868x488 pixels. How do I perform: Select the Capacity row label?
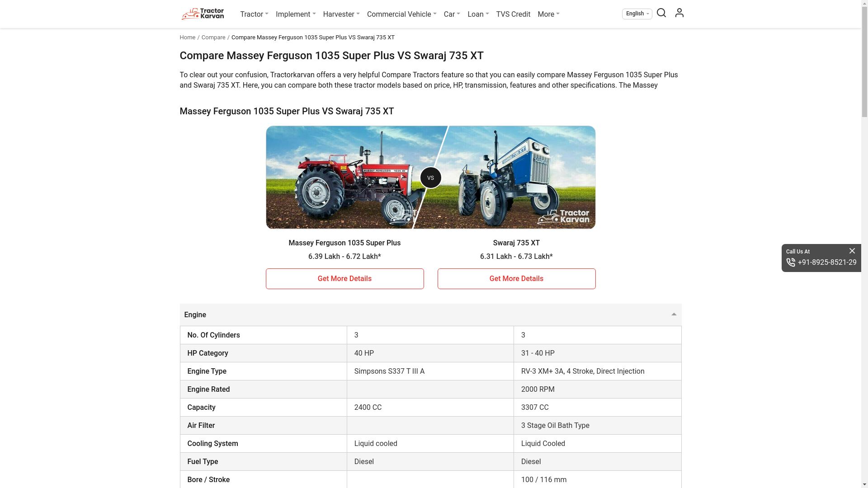coord(201,408)
